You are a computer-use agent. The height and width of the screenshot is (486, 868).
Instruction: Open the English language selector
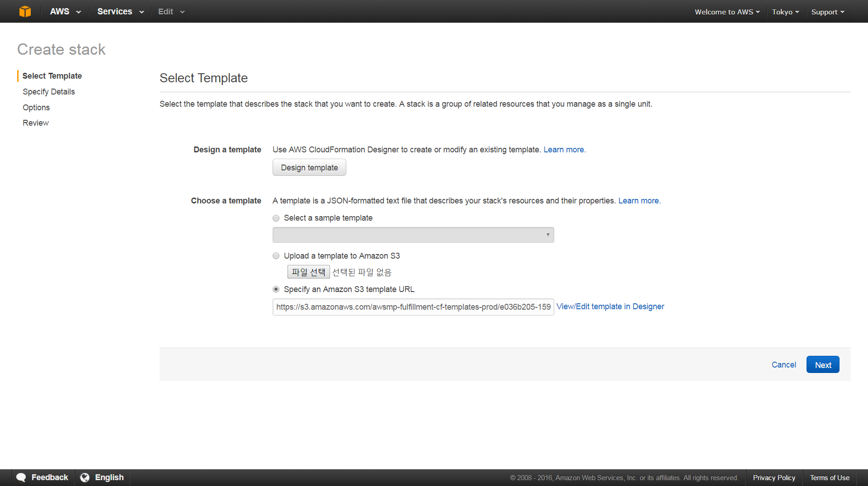point(109,477)
